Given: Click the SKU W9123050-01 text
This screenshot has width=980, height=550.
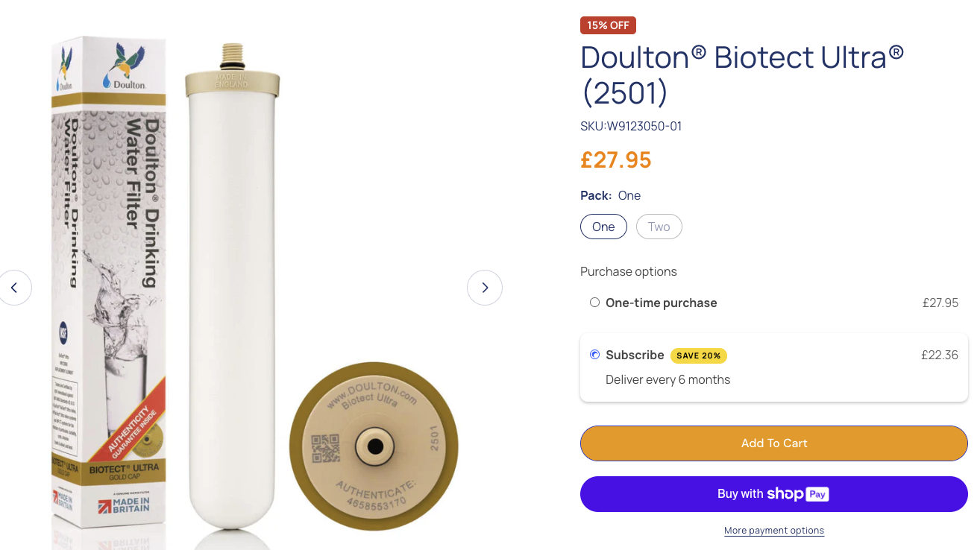Looking at the screenshot, I should coord(631,126).
